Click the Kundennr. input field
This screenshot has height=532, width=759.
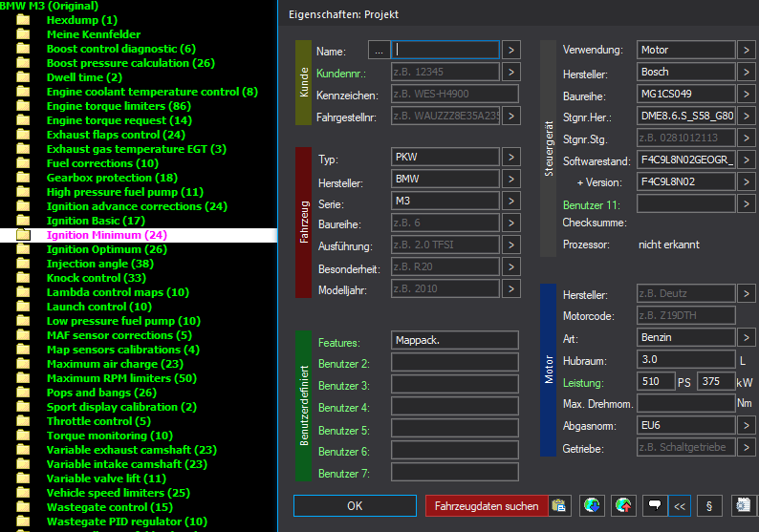[445, 72]
